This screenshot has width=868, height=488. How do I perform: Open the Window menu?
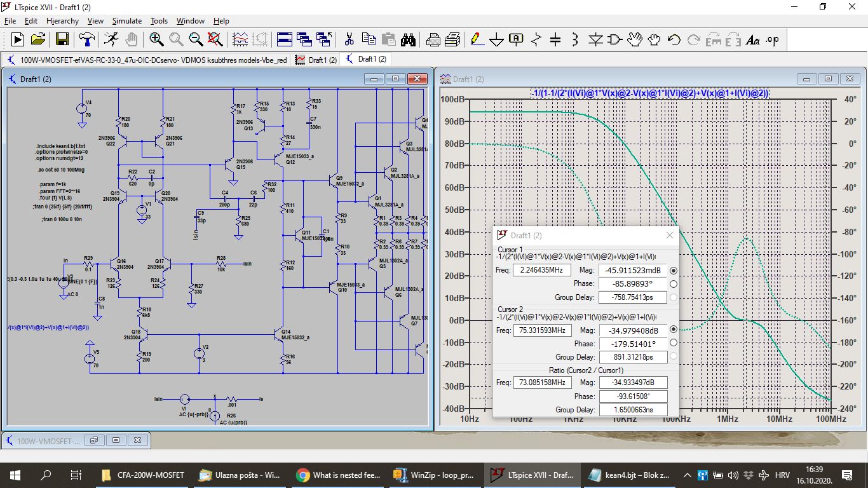click(x=191, y=21)
